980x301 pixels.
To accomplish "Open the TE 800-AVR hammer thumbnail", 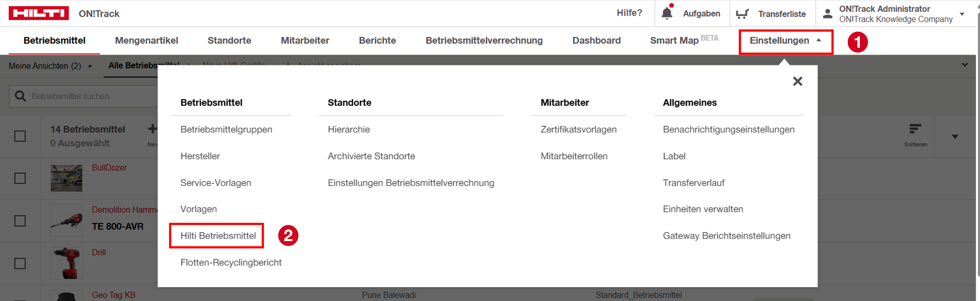I will pyautogui.click(x=67, y=221).
